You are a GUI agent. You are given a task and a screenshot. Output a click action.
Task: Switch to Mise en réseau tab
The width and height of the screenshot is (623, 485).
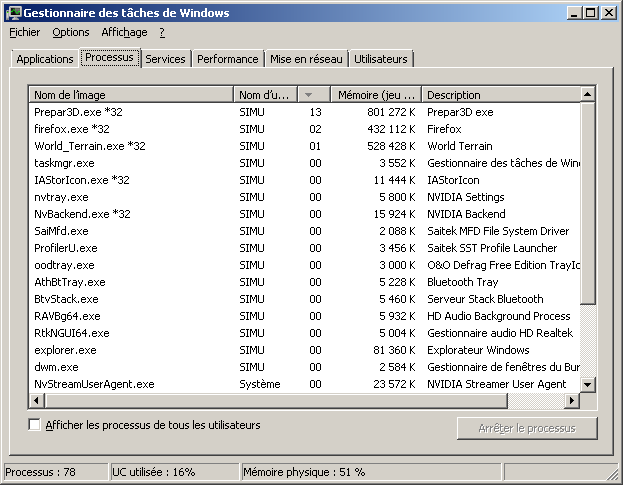(x=306, y=59)
